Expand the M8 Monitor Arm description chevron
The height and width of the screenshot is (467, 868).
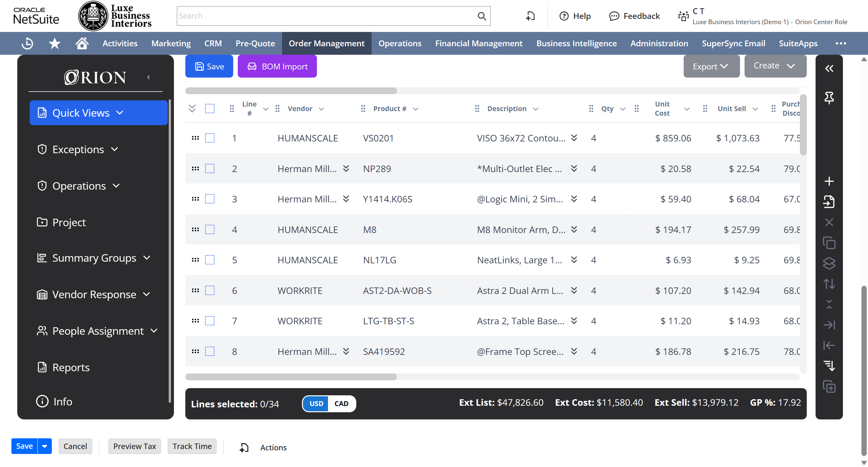[574, 230]
